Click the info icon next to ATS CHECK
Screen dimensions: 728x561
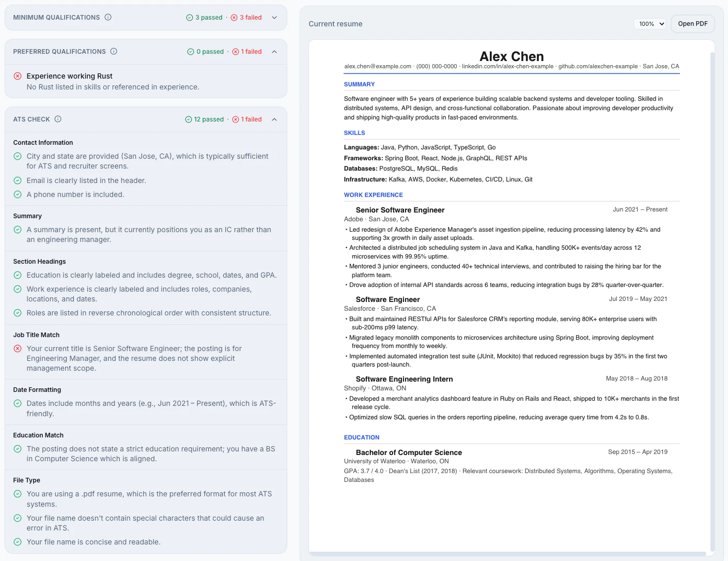(57, 119)
